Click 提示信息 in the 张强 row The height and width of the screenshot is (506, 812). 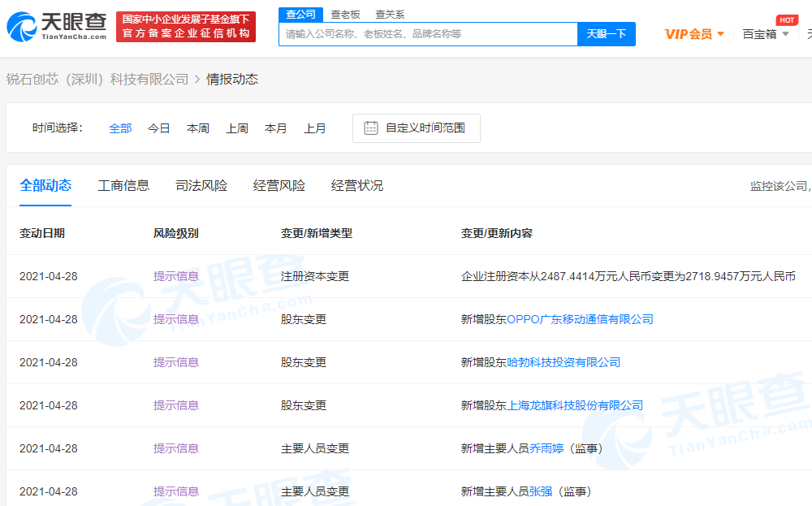click(176, 491)
